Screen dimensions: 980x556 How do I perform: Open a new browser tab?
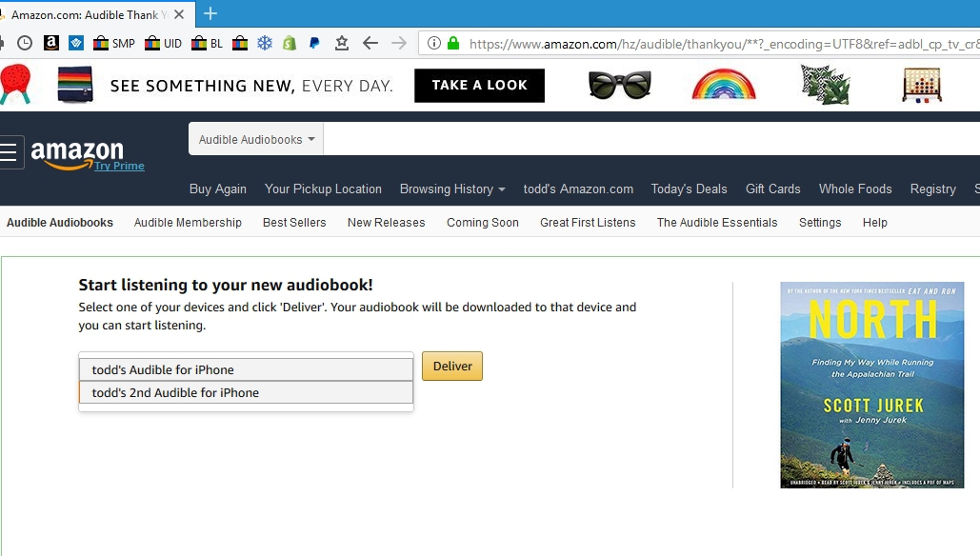210,13
